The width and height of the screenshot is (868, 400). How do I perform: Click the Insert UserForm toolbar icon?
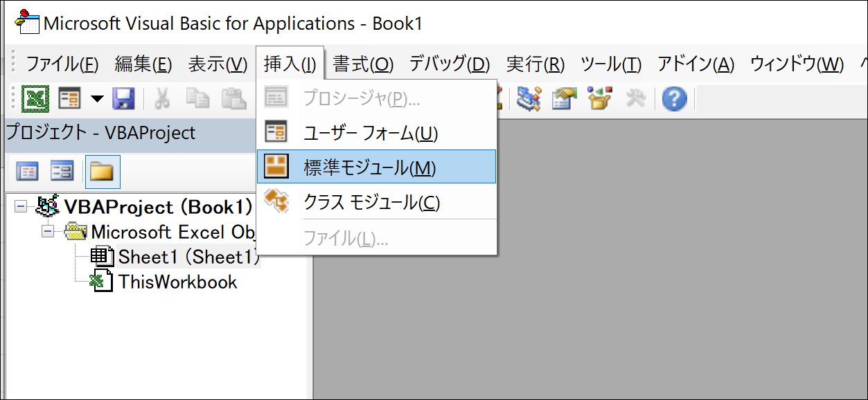(x=70, y=98)
